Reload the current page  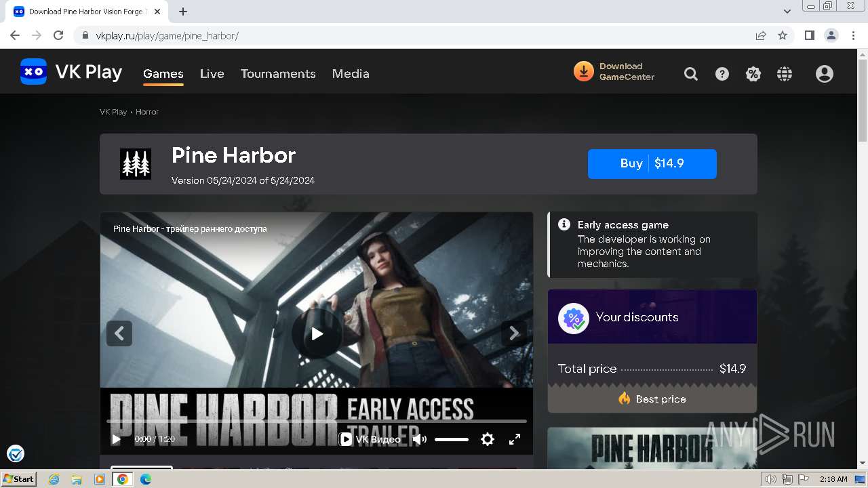58,35
